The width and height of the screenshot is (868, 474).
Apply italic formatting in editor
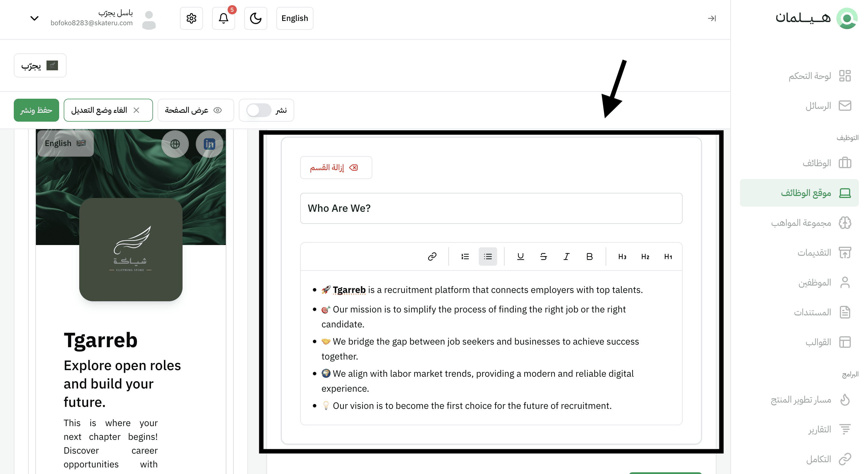point(566,257)
